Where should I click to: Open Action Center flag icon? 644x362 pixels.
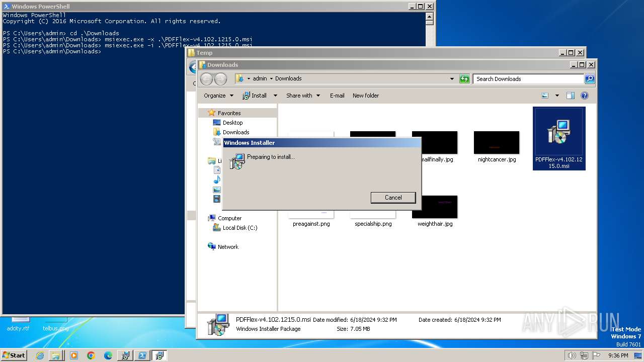point(596,355)
